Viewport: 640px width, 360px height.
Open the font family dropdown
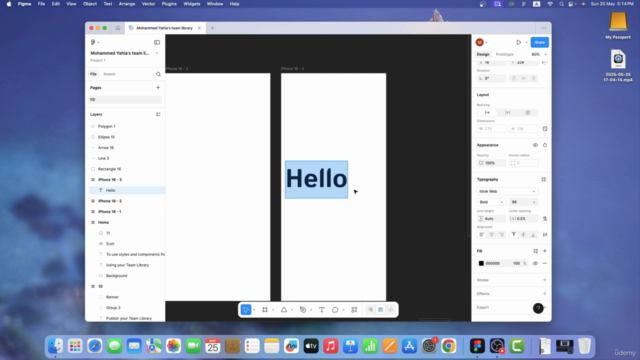point(507,191)
